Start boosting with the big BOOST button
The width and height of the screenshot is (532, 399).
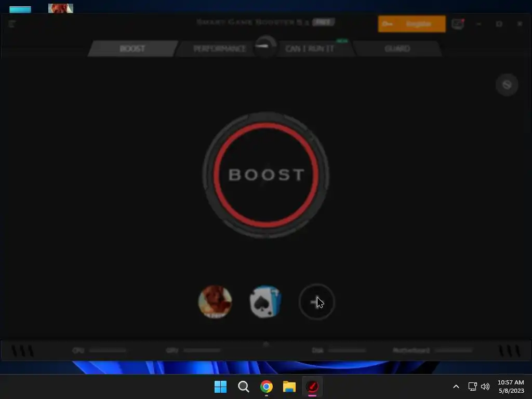pos(266,175)
